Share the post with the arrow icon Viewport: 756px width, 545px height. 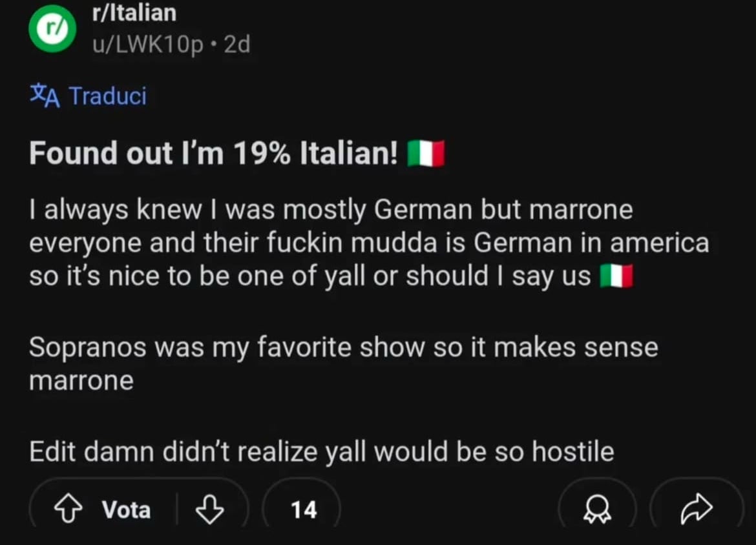pyautogui.click(x=697, y=510)
